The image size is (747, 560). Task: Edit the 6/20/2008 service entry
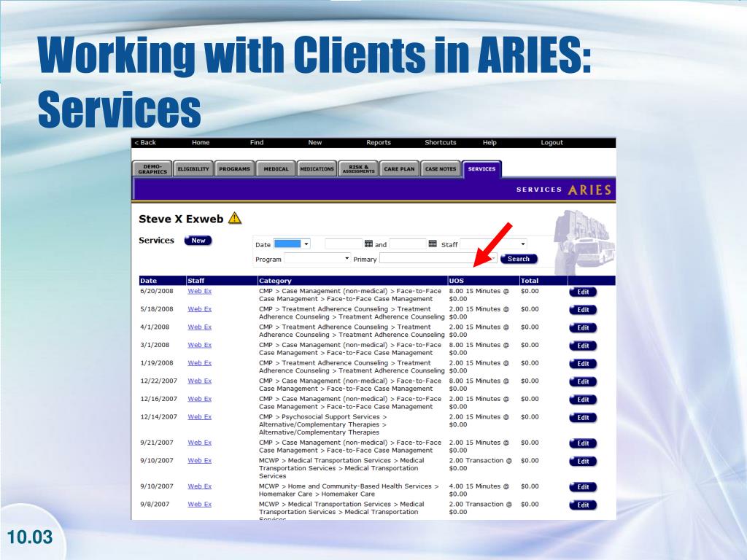[583, 292]
